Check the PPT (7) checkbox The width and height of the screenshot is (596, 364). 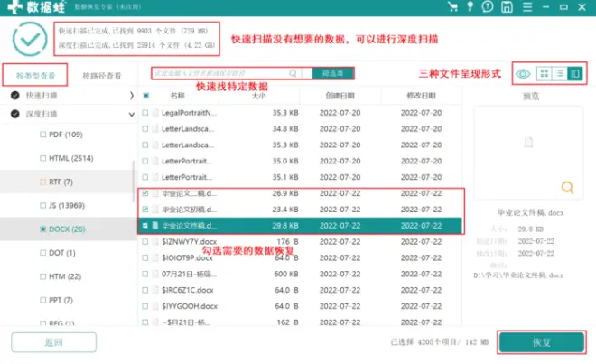tap(43, 300)
